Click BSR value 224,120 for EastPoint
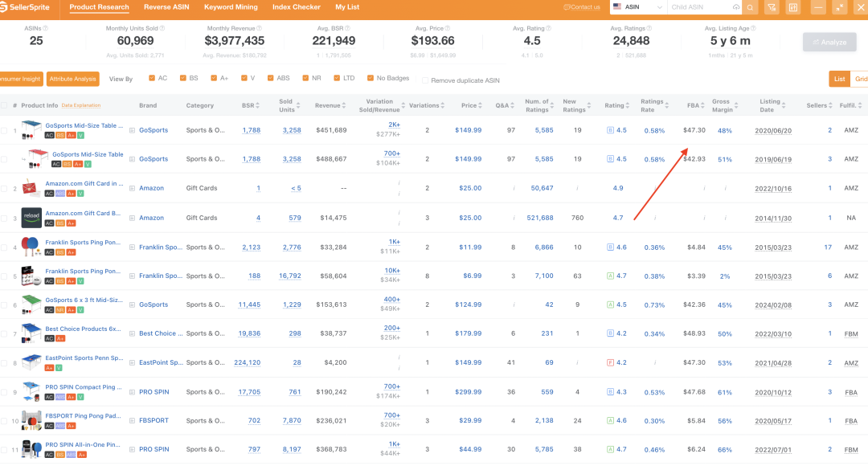This screenshot has width=868, height=466. point(247,363)
